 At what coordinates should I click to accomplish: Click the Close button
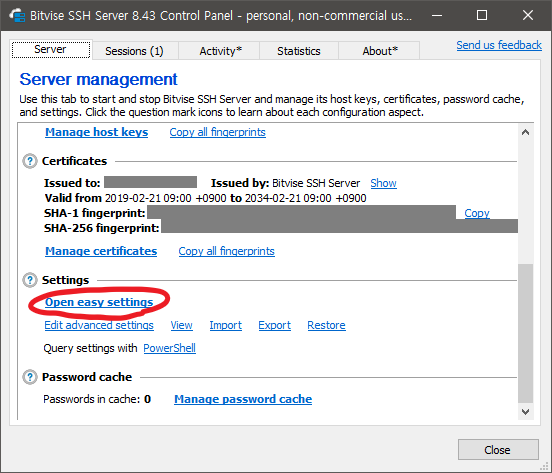(498, 449)
